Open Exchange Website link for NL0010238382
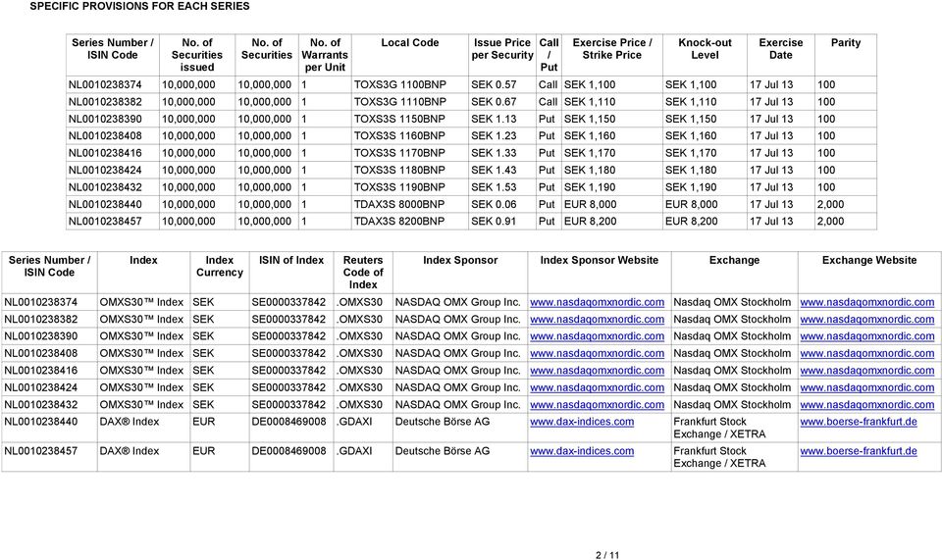The height and width of the screenshot is (560, 942). click(866, 320)
